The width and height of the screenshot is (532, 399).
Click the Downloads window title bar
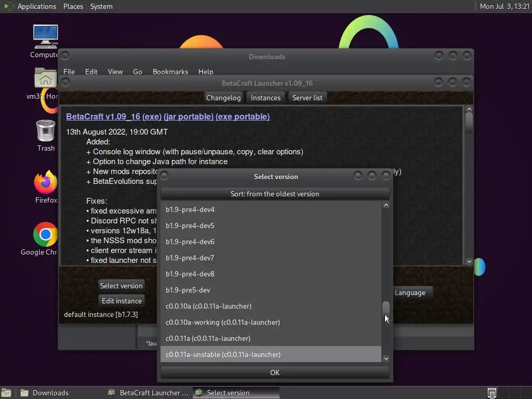267,57
